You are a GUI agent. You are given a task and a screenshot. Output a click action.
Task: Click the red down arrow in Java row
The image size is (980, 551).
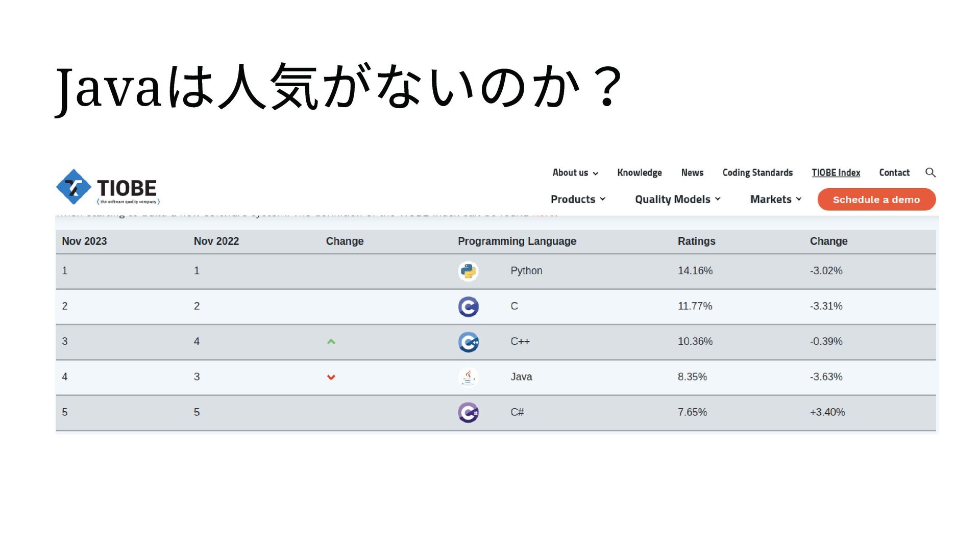coord(331,377)
